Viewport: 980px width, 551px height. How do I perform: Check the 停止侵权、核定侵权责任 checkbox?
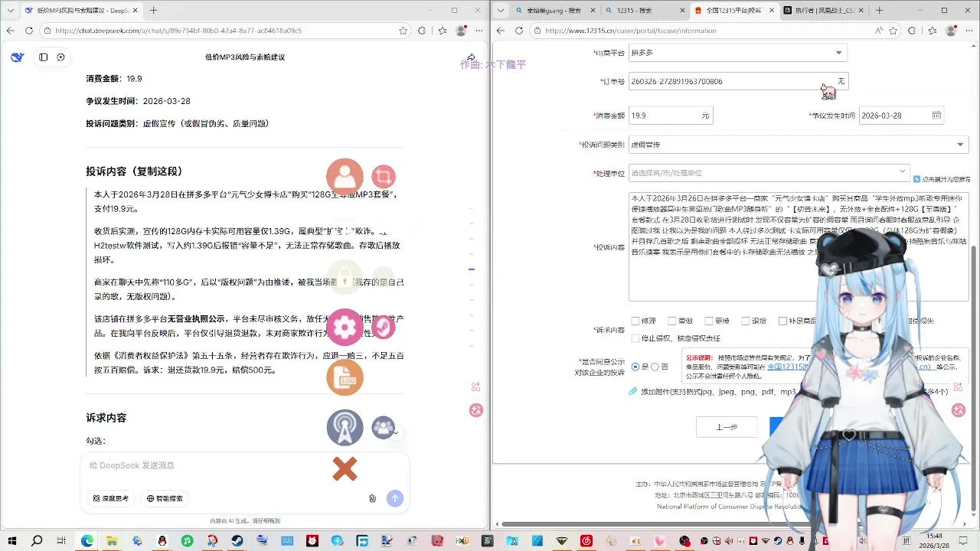point(635,338)
